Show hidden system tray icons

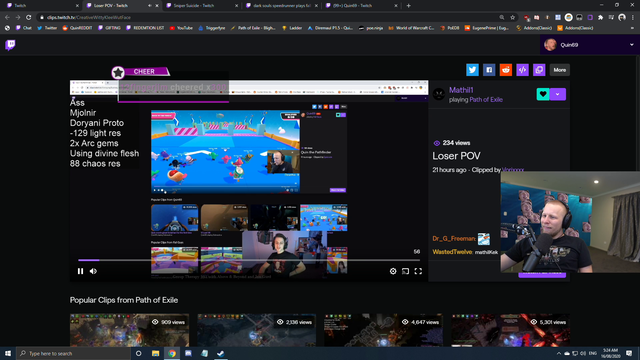tap(558, 353)
